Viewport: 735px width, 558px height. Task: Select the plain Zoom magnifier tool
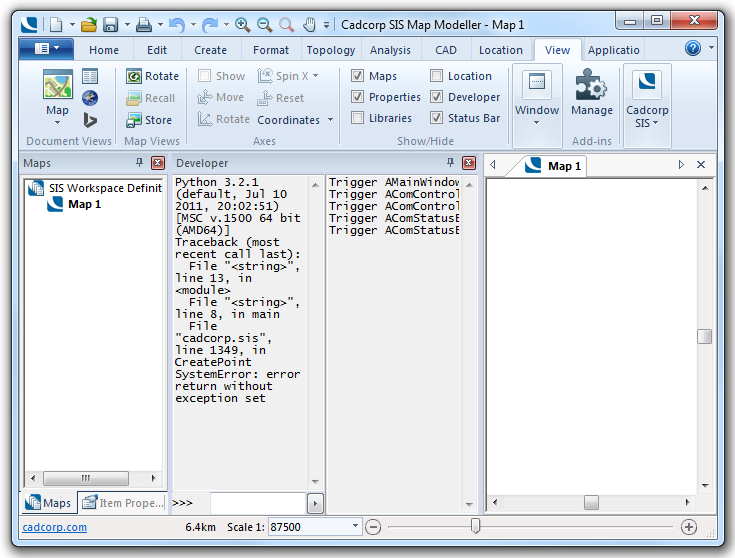tap(286, 24)
